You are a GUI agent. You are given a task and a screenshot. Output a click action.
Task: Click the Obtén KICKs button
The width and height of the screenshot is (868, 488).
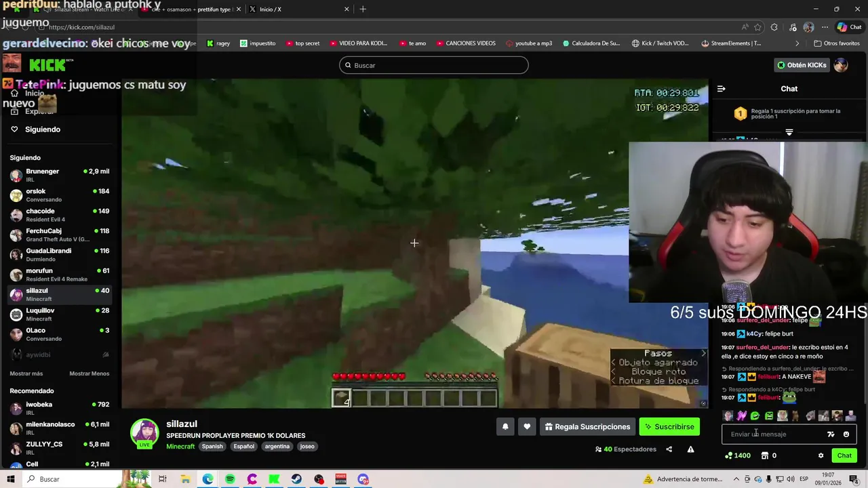click(x=802, y=65)
